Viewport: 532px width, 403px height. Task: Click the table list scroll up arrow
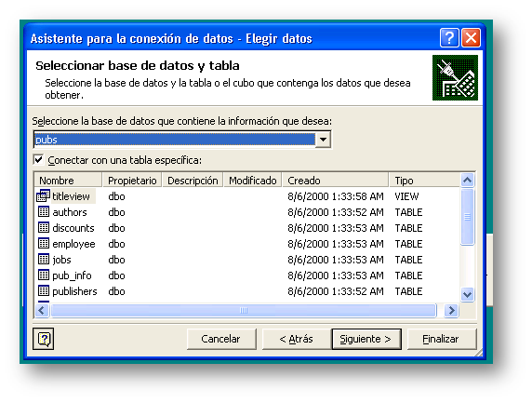tap(467, 181)
